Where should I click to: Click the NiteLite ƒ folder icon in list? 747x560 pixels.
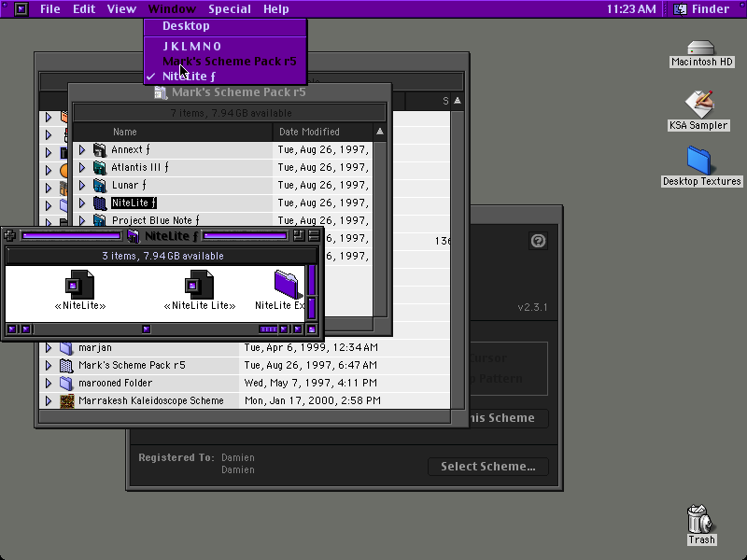point(100,203)
